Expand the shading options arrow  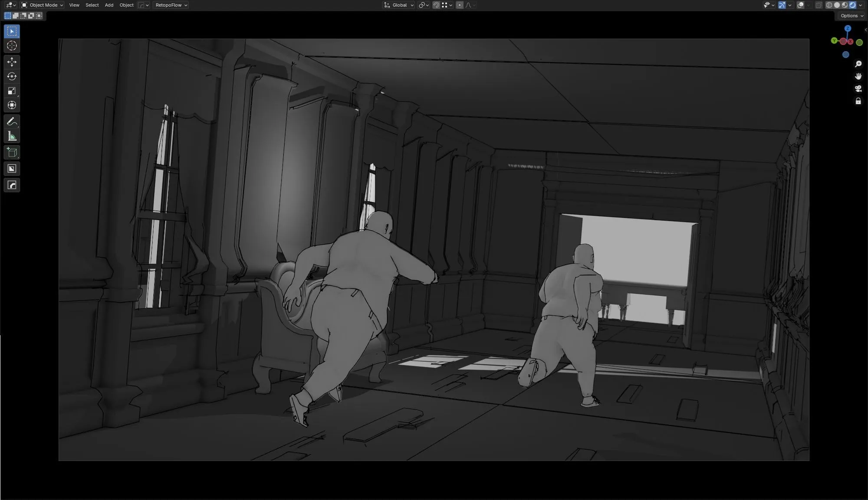[x=860, y=5]
